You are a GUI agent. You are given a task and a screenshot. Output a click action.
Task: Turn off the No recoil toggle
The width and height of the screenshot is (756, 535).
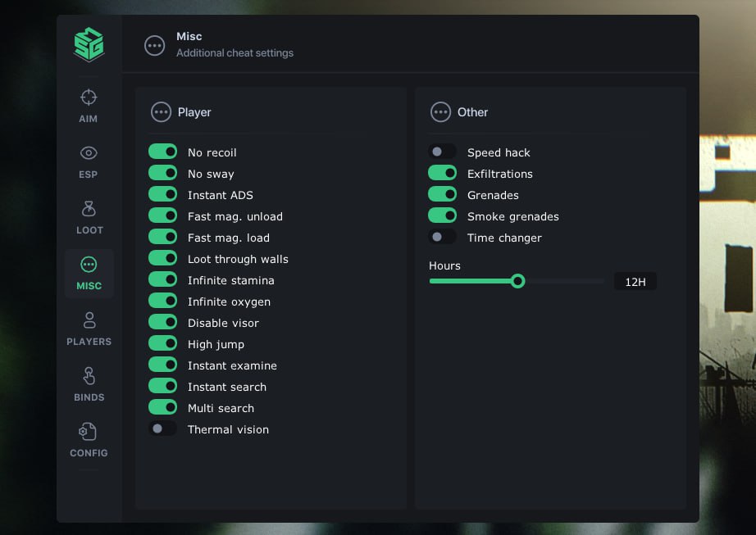click(162, 152)
